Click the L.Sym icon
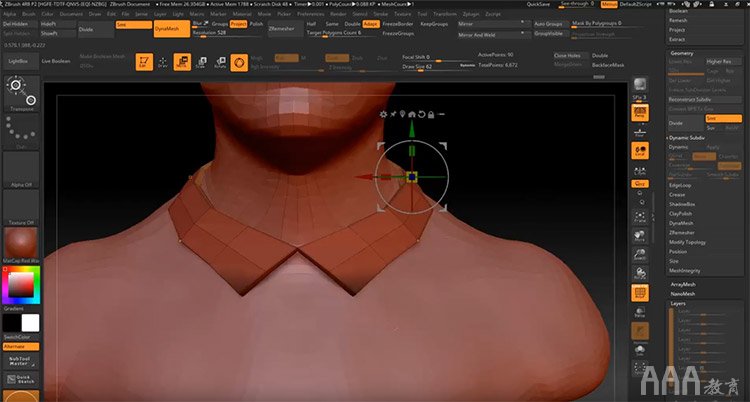The height and width of the screenshot is (402, 750). (640, 170)
